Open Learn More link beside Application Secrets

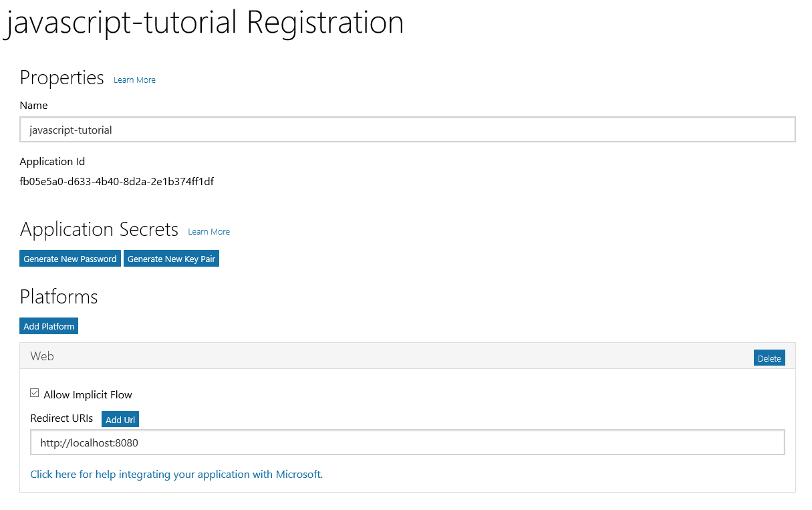(209, 232)
